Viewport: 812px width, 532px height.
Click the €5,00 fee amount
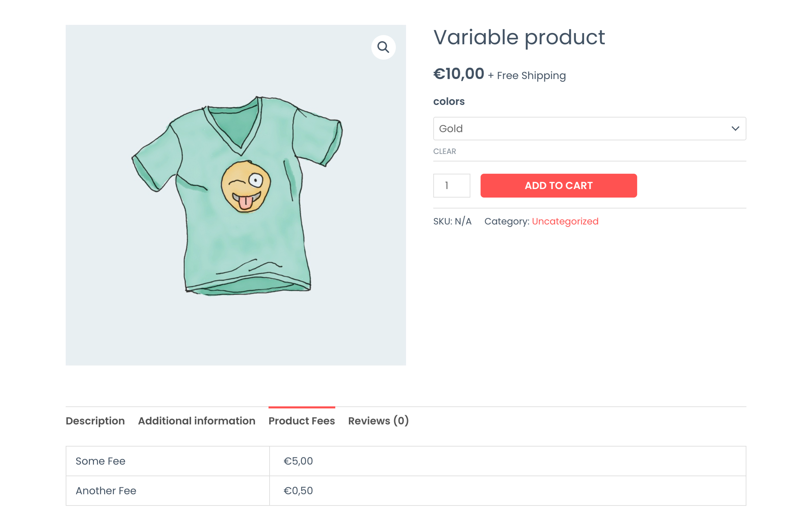tap(298, 461)
